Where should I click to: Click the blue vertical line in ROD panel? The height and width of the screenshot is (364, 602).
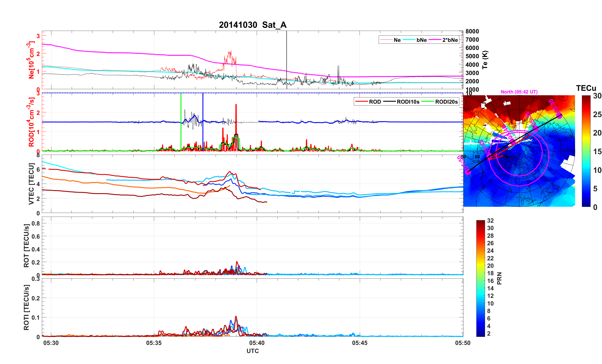[203, 110]
